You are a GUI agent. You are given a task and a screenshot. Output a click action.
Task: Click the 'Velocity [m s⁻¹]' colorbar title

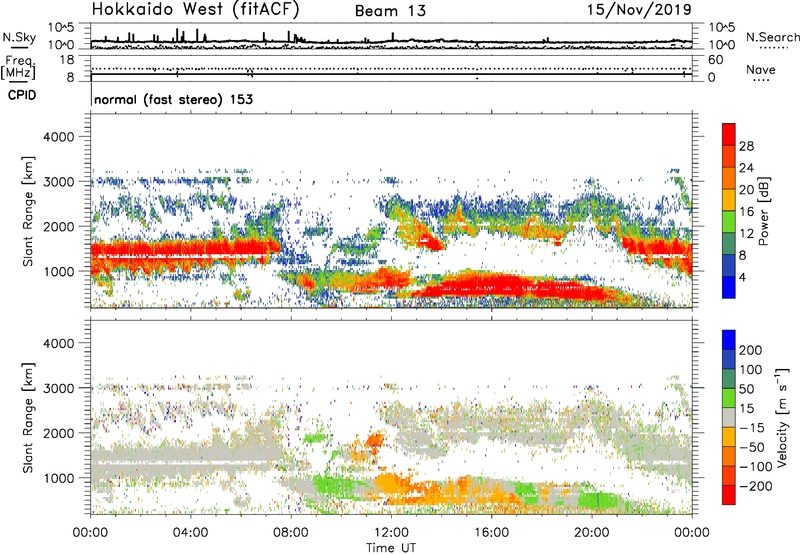pyautogui.click(x=782, y=417)
